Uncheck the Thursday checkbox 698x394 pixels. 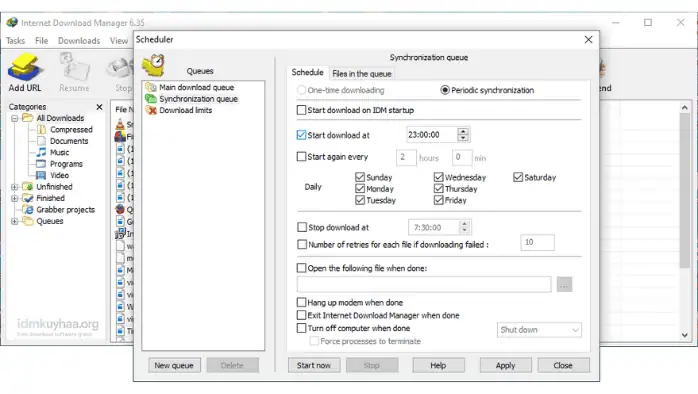[x=439, y=189]
